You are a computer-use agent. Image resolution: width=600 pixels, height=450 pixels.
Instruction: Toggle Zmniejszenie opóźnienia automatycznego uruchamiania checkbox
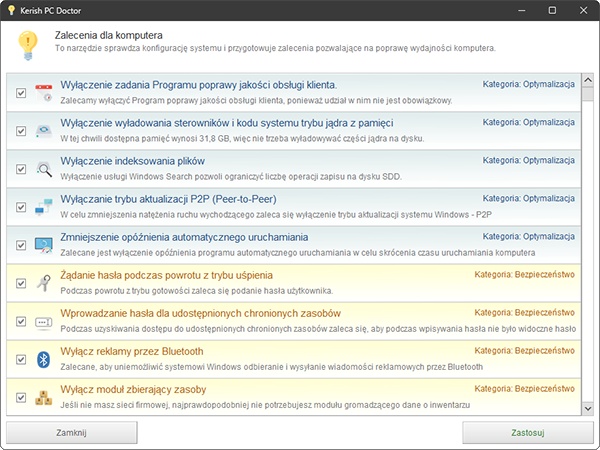pos(21,245)
